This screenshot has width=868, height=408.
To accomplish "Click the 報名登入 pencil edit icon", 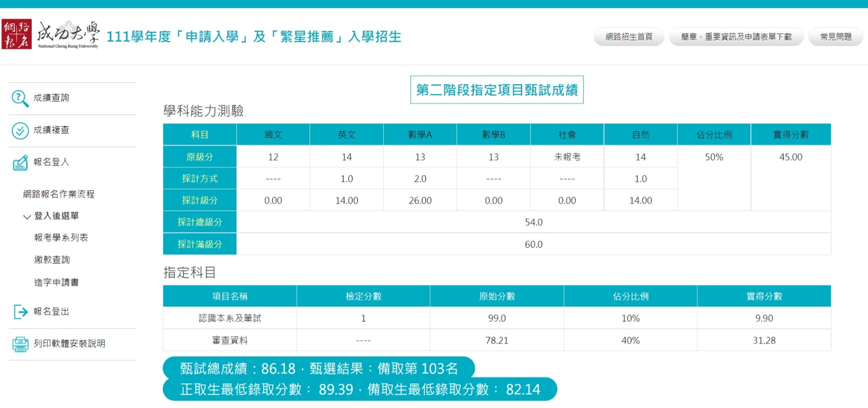I will [20, 162].
